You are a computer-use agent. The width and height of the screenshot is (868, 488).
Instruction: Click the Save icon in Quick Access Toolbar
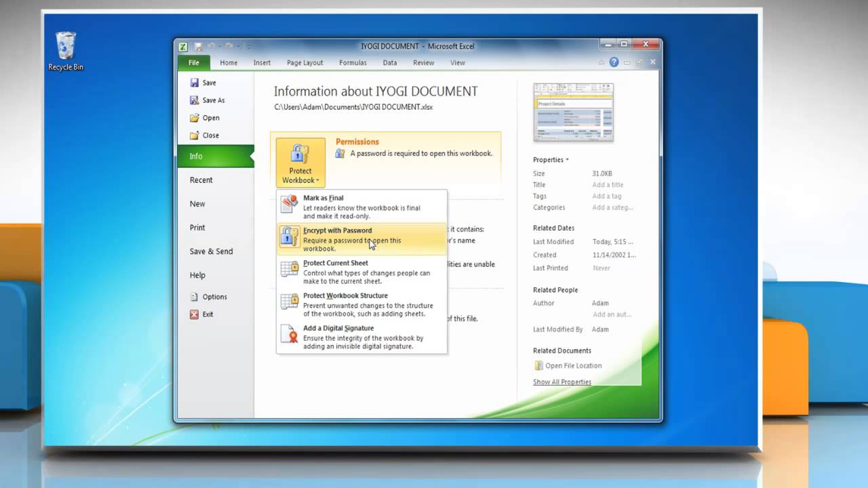pyautogui.click(x=198, y=46)
